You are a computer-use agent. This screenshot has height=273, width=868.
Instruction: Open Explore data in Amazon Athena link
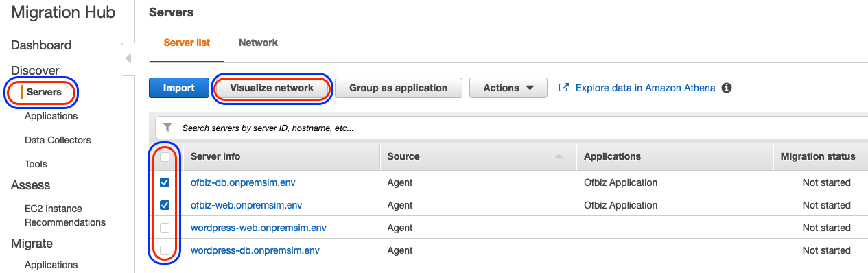[646, 88]
